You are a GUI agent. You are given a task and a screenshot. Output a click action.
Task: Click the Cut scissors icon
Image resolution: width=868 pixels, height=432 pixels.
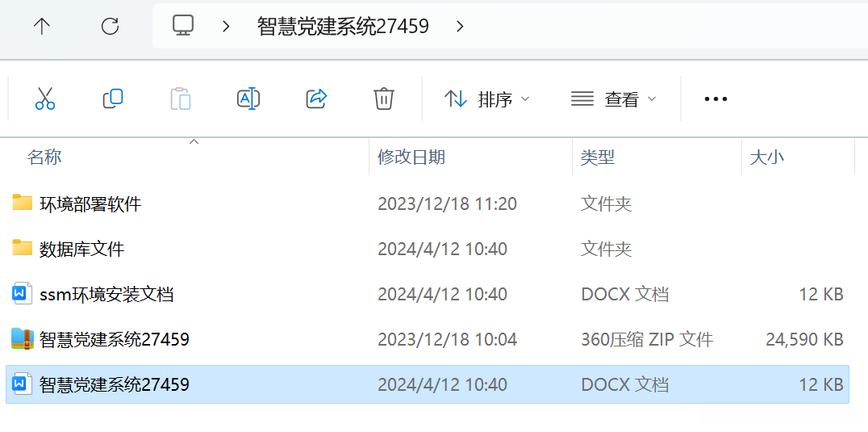[45, 99]
